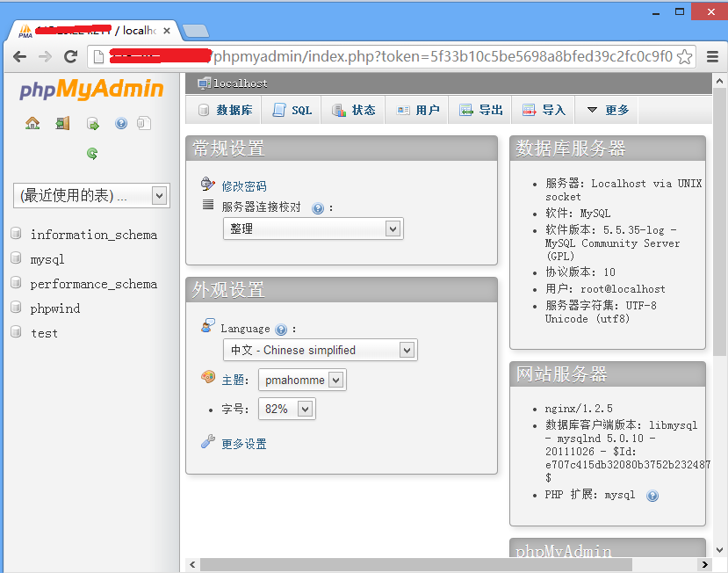Click the horizontal scrollbar thumb

point(416,564)
